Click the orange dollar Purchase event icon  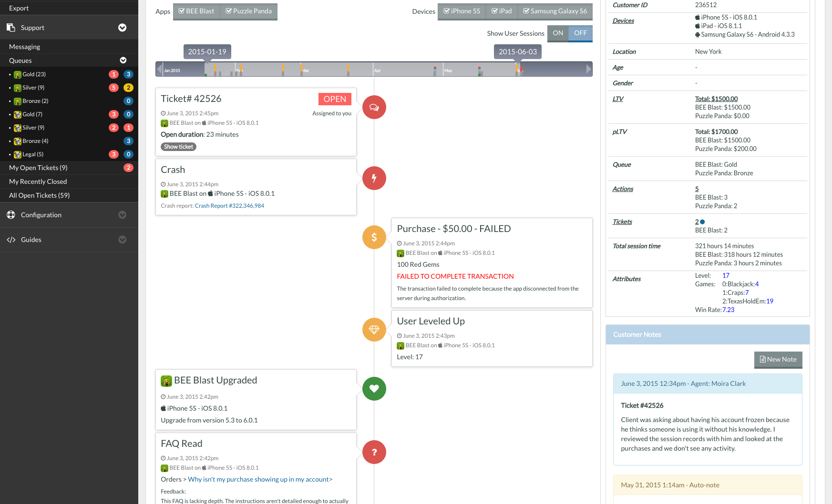click(374, 237)
